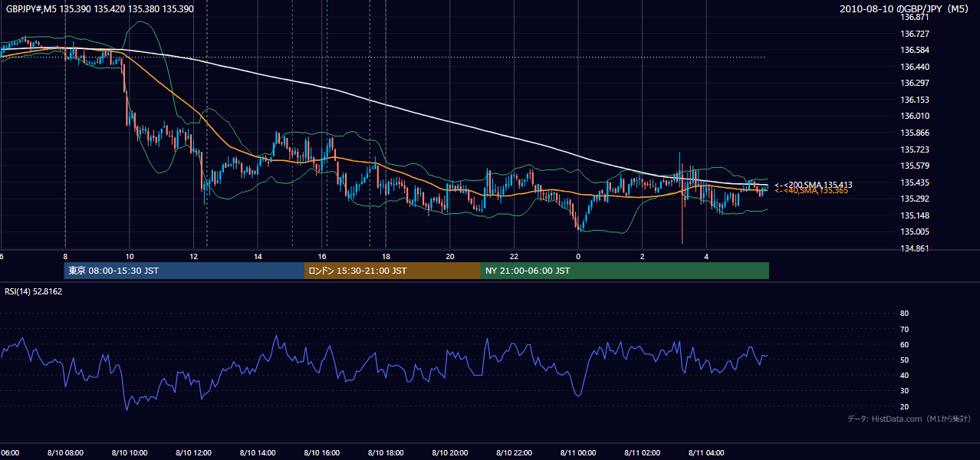Click price scale value 135.148
Image resolution: width=980 pixels, height=460 pixels.
click(915, 215)
